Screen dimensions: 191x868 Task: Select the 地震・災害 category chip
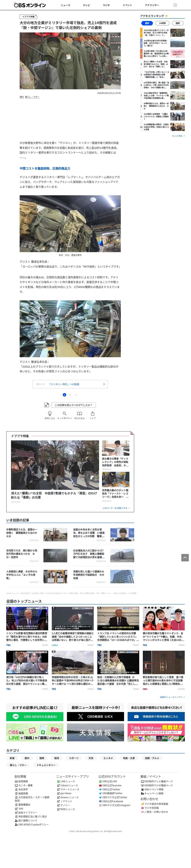(129, 758)
